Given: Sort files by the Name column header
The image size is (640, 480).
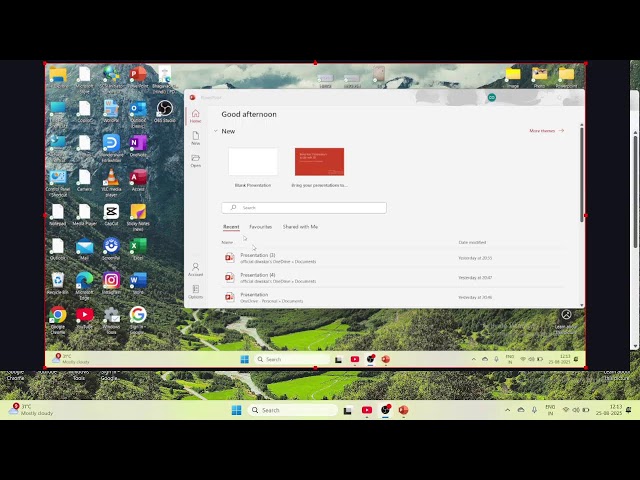Looking at the screenshot, I should (227, 242).
